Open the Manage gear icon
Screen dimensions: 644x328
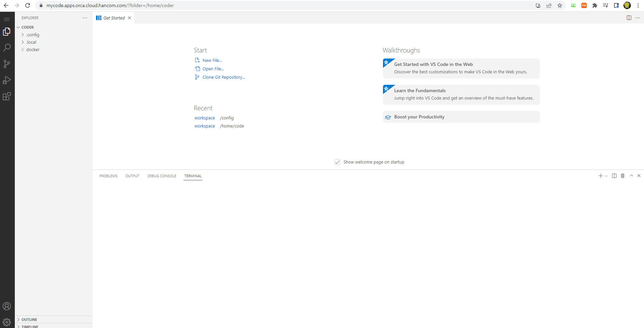point(7,322)
